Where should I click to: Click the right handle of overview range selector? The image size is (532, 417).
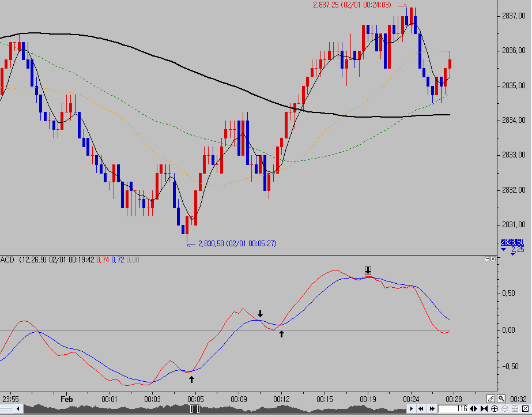coord(198,408)
